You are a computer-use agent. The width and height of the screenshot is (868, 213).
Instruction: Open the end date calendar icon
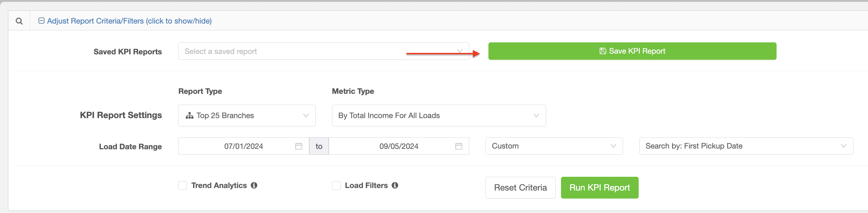coord(459,146)
